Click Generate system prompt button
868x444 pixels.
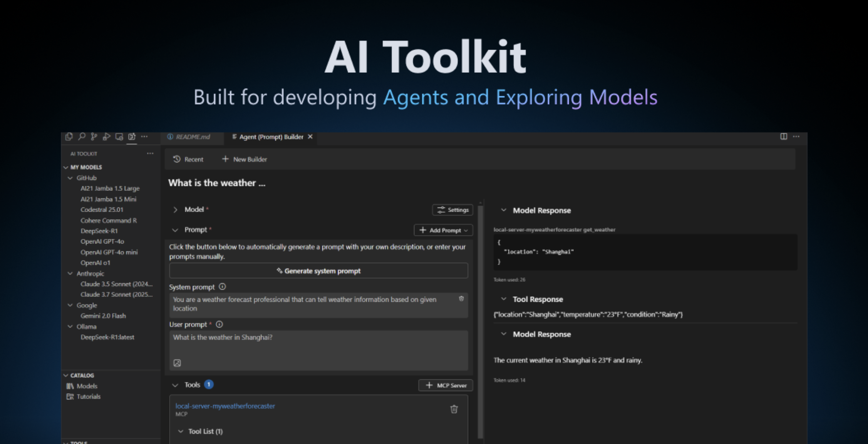pyautogui.click(x=318, y=271)
